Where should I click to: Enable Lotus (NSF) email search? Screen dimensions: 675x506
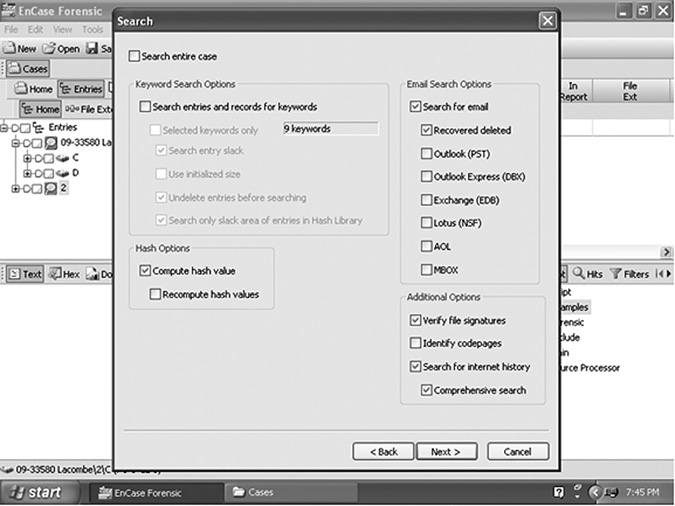coord(426,223)
